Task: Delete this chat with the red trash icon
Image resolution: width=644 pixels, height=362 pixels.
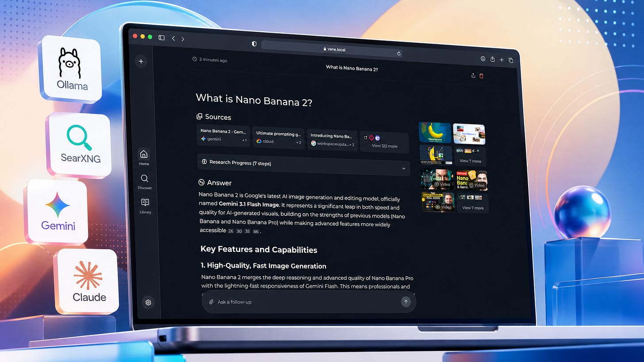Action: click(482, 76)
